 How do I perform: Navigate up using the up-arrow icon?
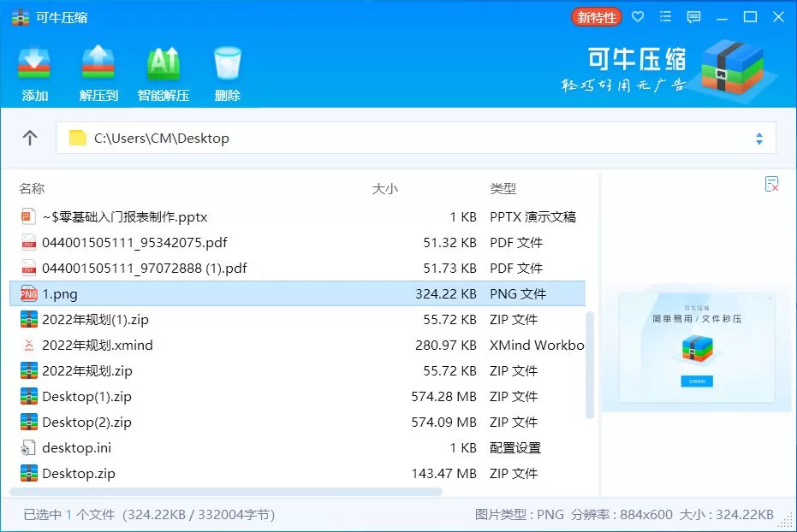[30, 138]
